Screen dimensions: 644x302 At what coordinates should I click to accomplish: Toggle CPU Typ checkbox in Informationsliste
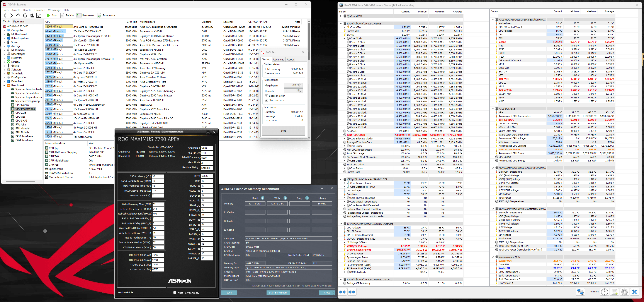coord(46,148)
